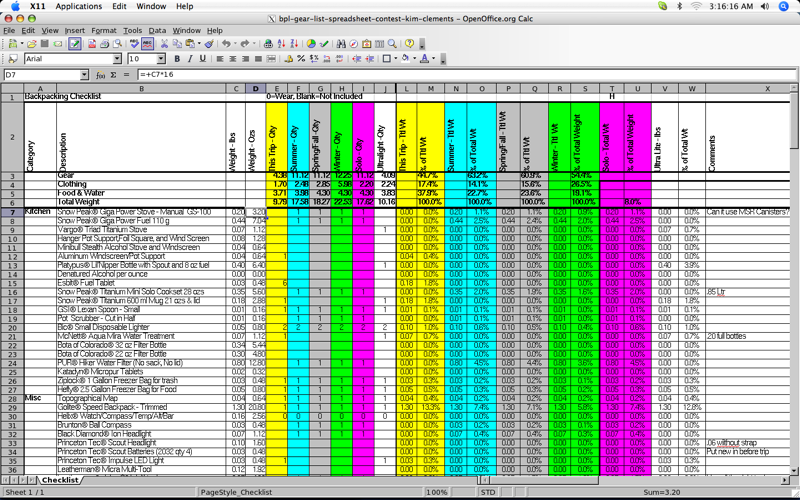
Task: Open the Tools menu
Action: (x=132, y=31)
